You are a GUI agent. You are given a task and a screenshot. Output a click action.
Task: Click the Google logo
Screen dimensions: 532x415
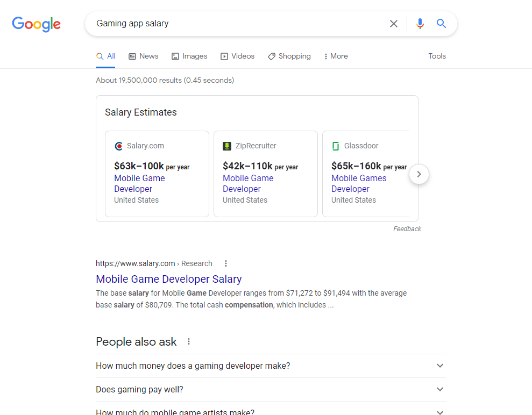tap(36, 24)
